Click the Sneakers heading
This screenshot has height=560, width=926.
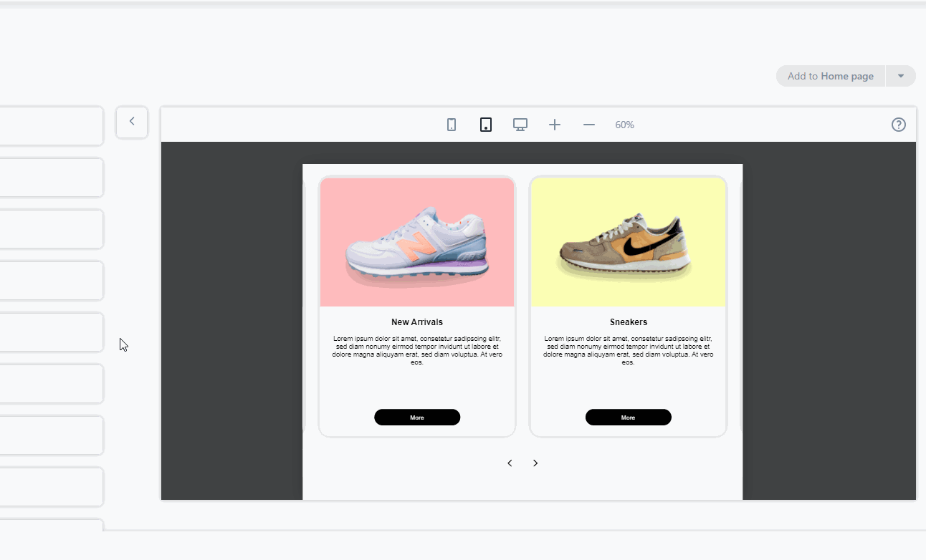click(x=629, y=322)
